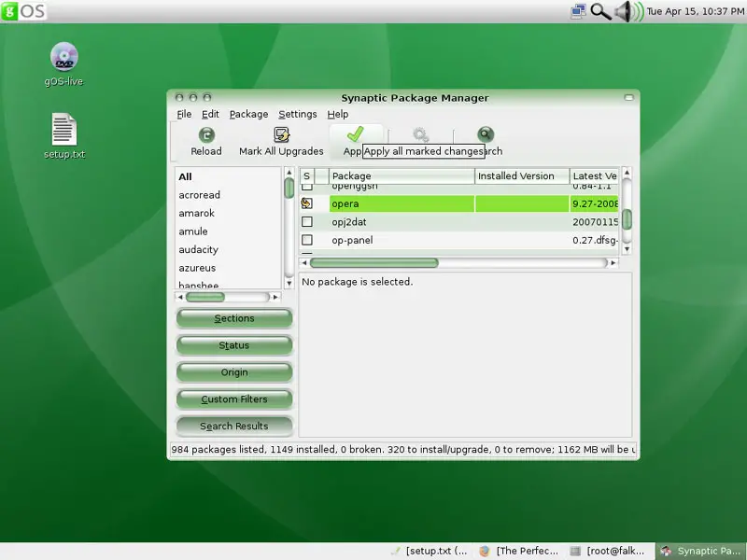
Task: Open the setup.txt desktop file icon
Action: [x=63, y=129]
